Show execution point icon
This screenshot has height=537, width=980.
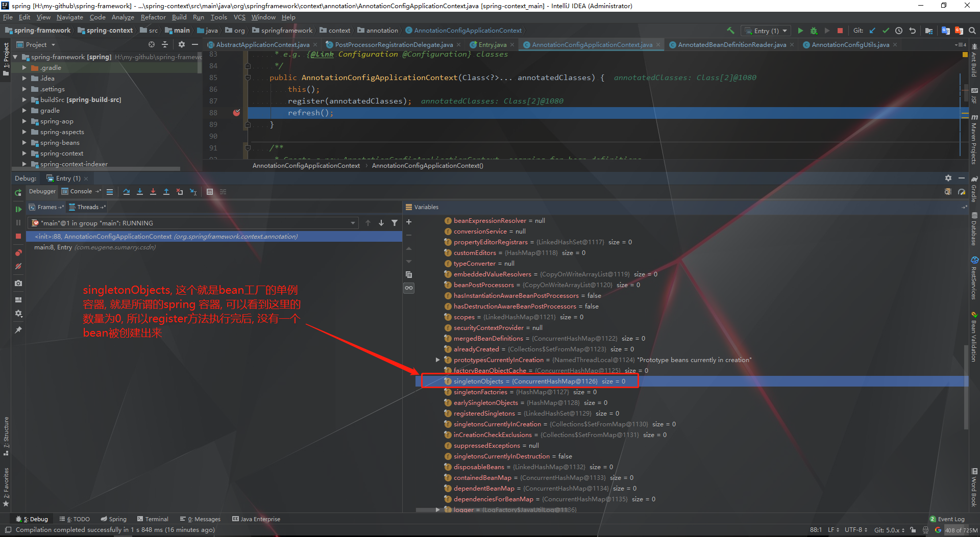[110, 192]
